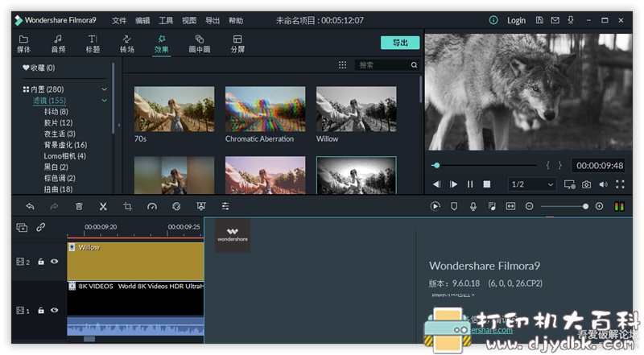
Task: Open the Split Screen (分屏) tab
Action: pyautogui.click(x=237, y=44)
